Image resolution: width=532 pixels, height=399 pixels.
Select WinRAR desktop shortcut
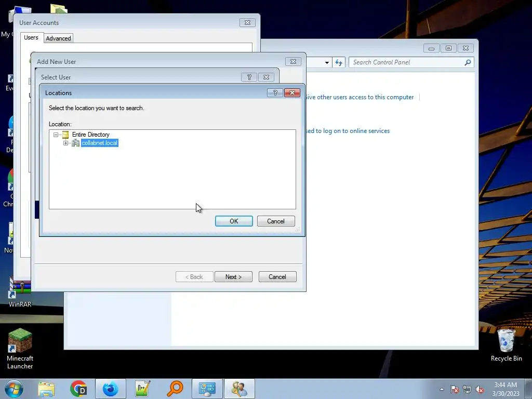[20, 292]
